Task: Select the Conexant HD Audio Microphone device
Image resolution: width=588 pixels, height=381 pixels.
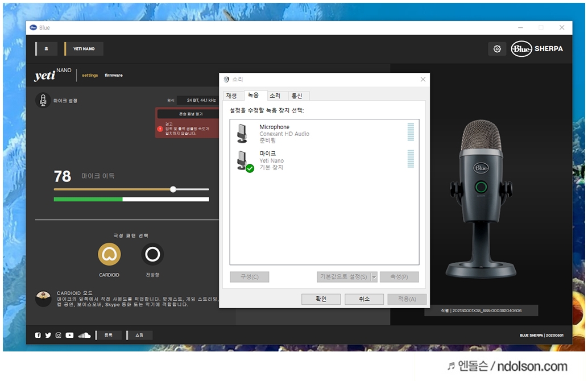Action: pyautogui.click(x=324, y=134)
